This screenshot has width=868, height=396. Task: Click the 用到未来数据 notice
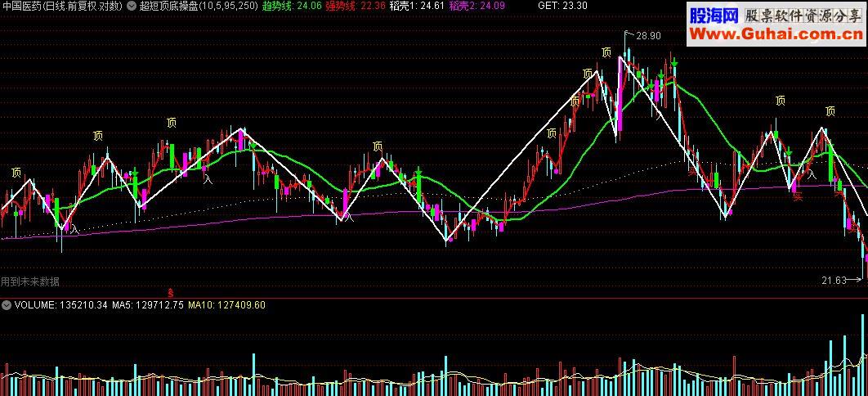30,281
